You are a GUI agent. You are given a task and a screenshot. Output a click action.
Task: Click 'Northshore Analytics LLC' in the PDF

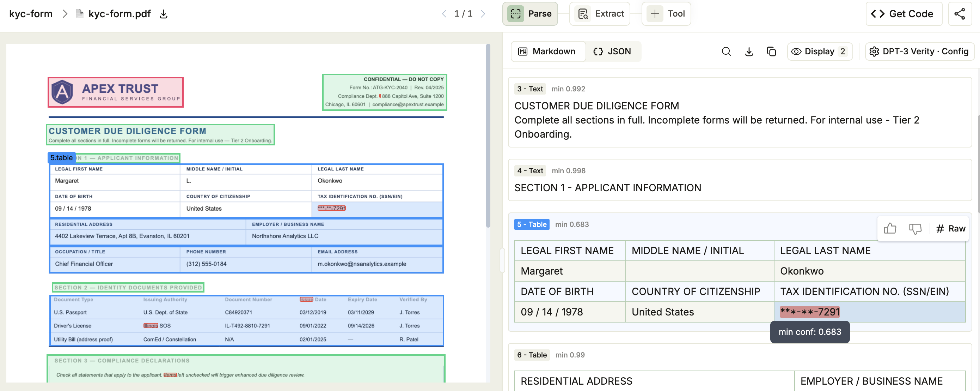[x=285, y=236]
